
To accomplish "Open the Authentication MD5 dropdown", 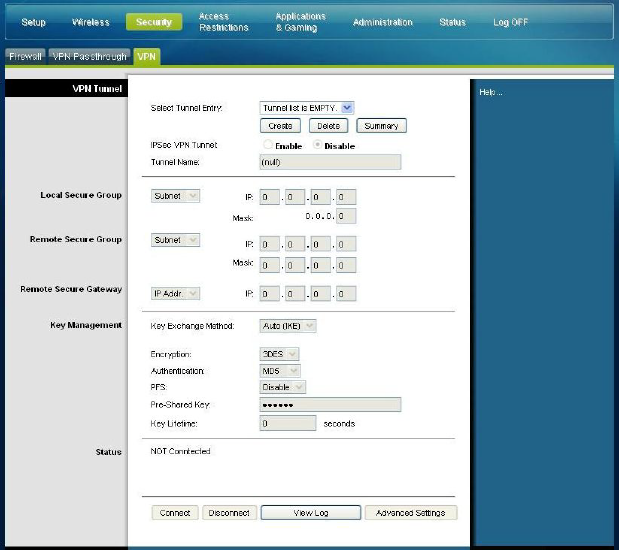I will coord(279,371).
